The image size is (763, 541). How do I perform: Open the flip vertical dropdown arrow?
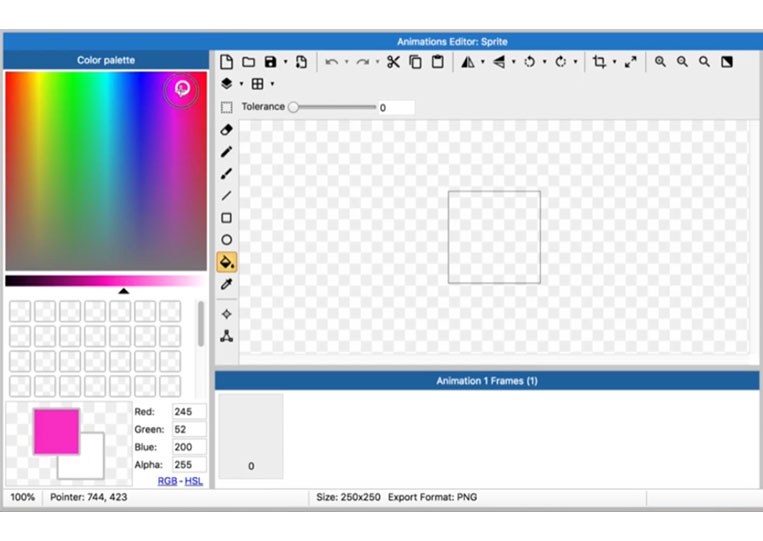pyautogui.click(x=514, y=62)
